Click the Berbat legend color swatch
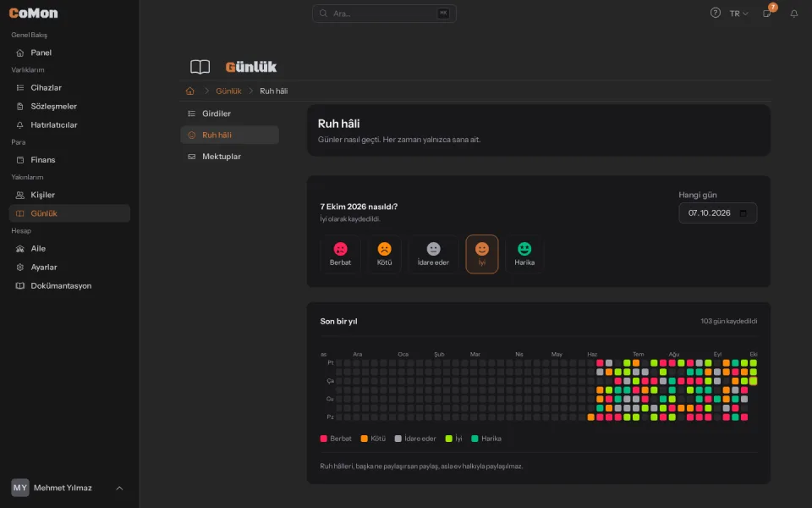 coord(324,439)
